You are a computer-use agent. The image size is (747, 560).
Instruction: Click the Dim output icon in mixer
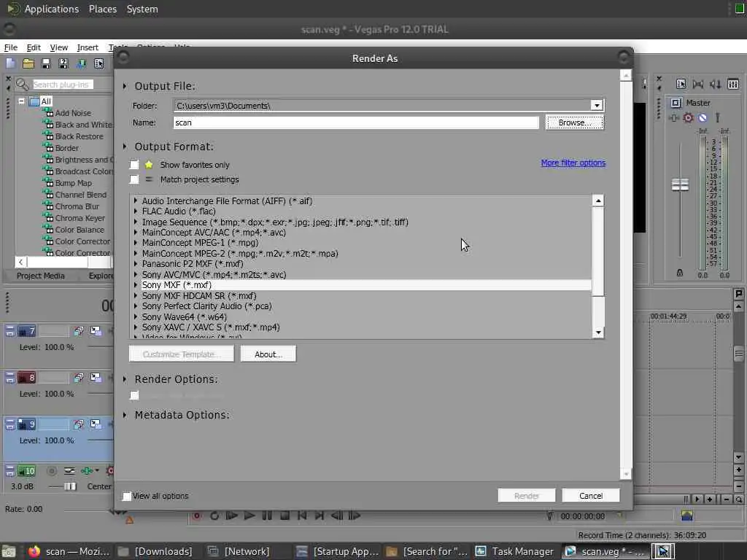pos(715,85)
